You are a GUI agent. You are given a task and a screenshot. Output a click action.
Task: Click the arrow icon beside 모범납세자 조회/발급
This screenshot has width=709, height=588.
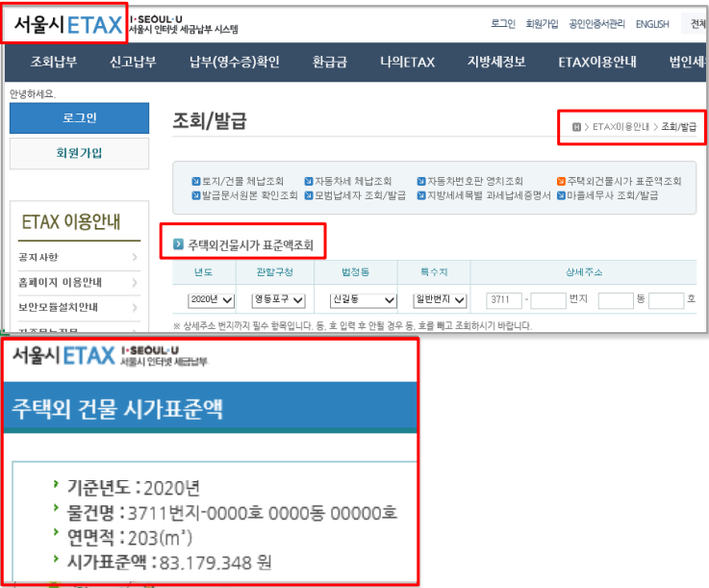(x=309, y=196)
